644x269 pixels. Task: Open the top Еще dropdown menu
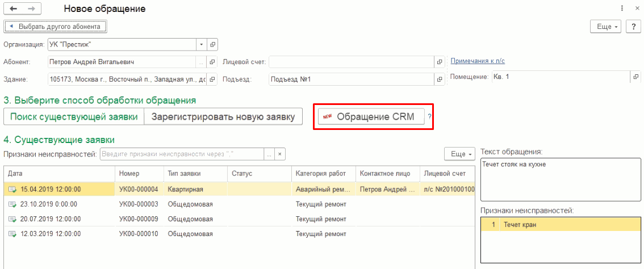(x=607, y=27)
